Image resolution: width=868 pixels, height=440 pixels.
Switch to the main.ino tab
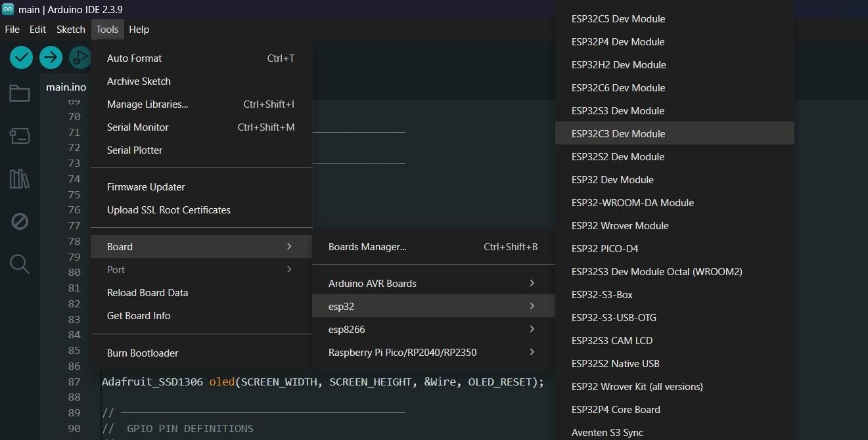66,87
